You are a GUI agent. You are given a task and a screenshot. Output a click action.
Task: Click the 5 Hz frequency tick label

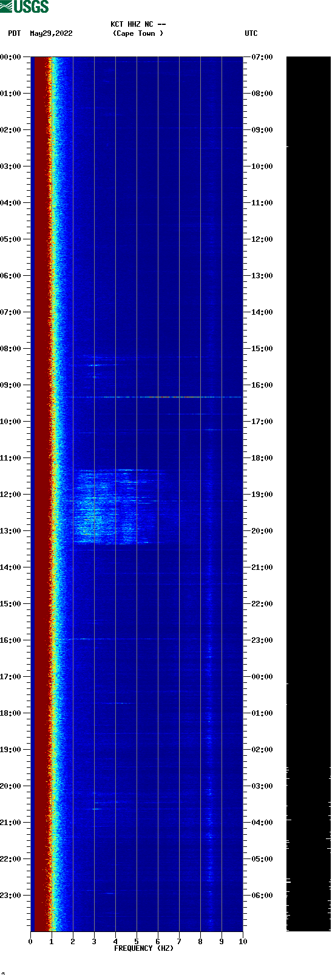click(x=137, y=941)
